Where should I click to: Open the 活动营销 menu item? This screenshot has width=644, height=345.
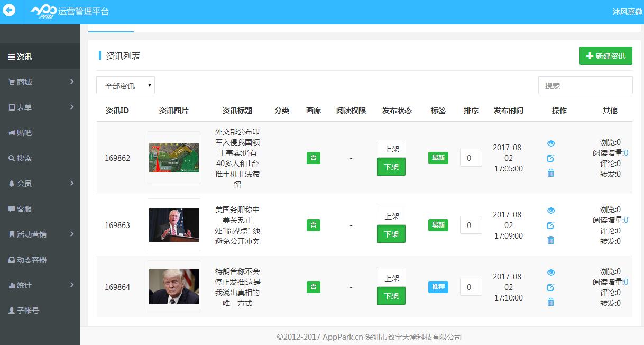[28, 234]
